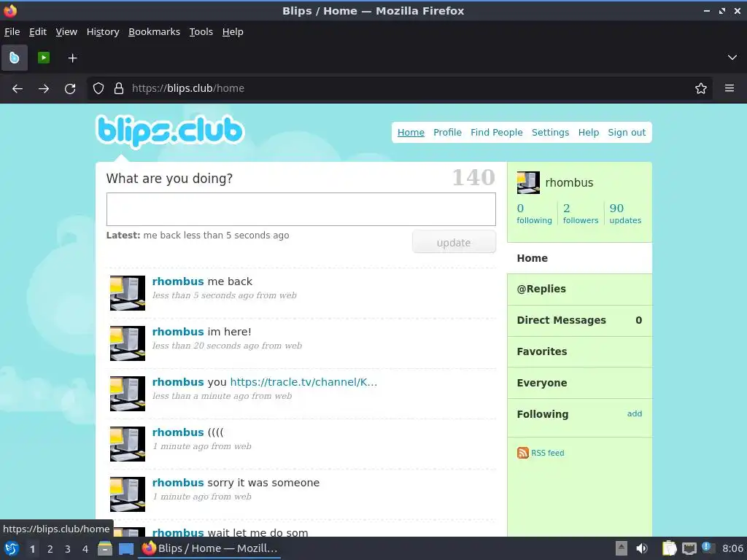Open the @Replies sidebar tab
747x560 pixels.
pos(579,289)
